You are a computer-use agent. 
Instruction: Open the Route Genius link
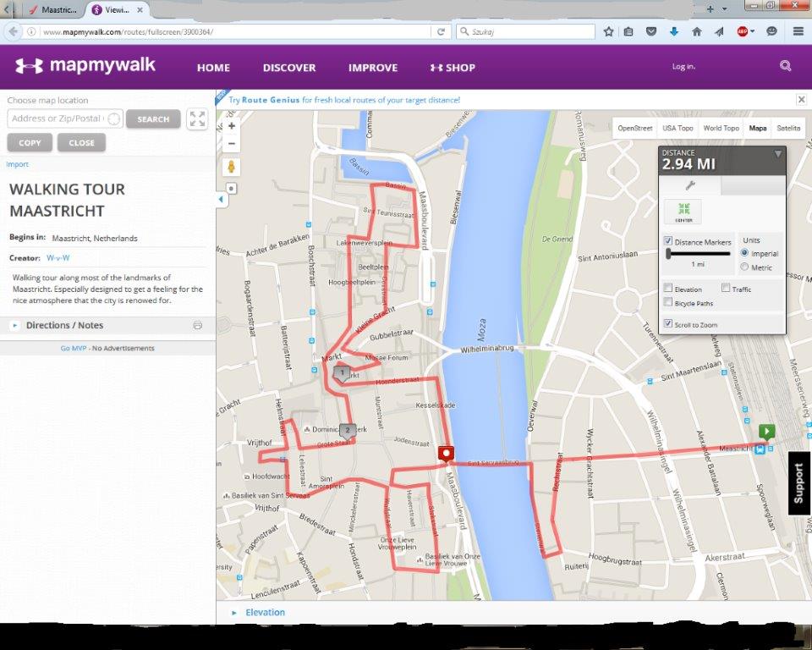click(271, 100)
